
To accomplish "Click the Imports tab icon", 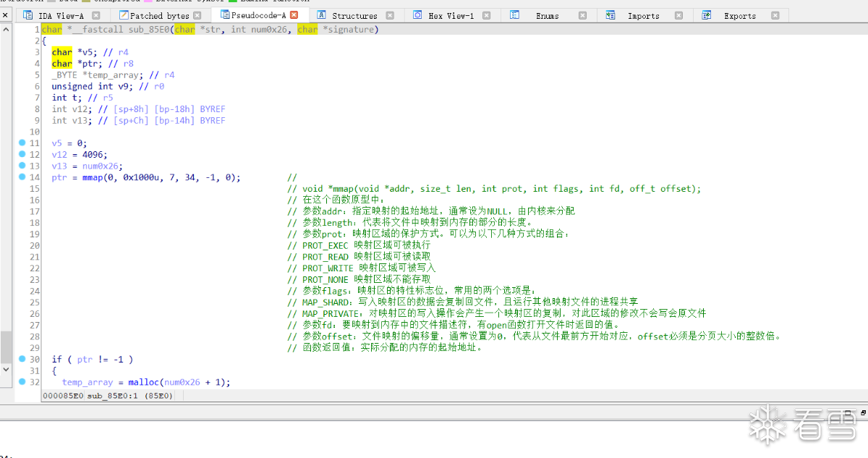I will pyautogui.click(x=611, y=15).
